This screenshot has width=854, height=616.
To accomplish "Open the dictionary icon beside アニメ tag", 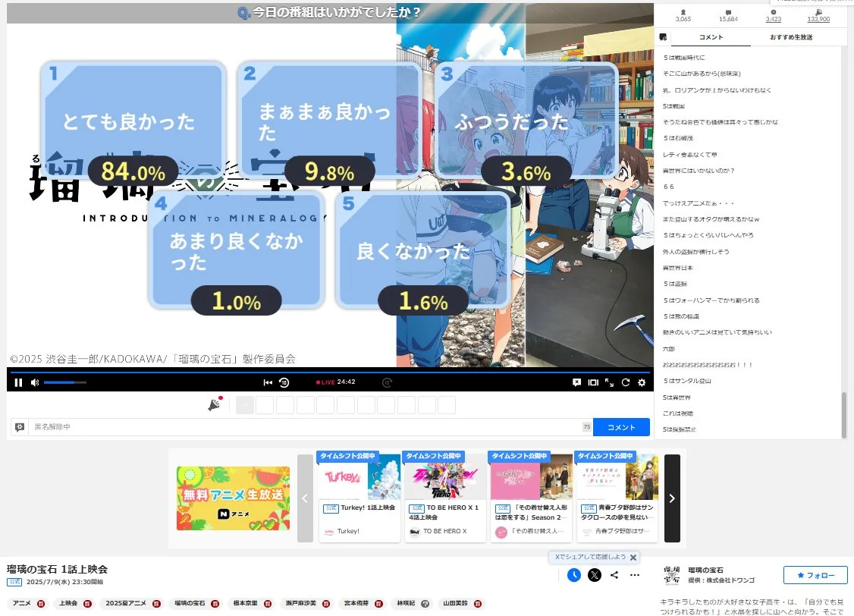I will [x=41, y=603].
